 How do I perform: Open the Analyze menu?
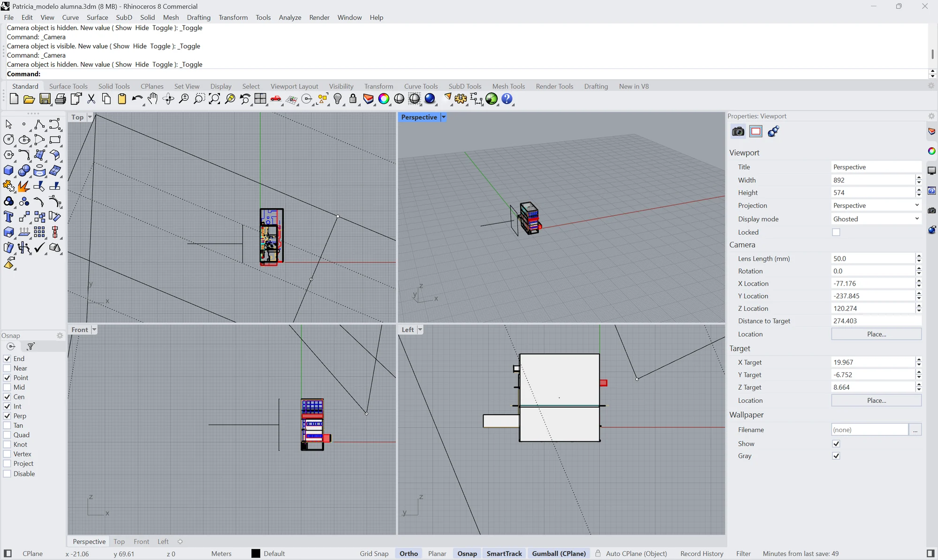click(290, 17)
